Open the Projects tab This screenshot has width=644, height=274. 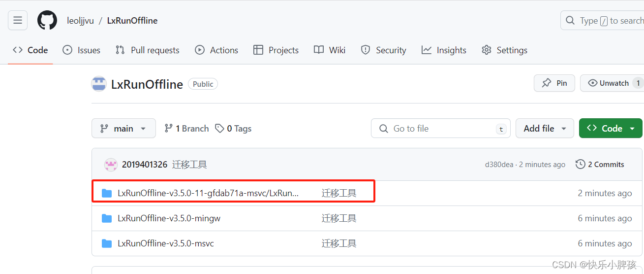click(x=276, y=50)
